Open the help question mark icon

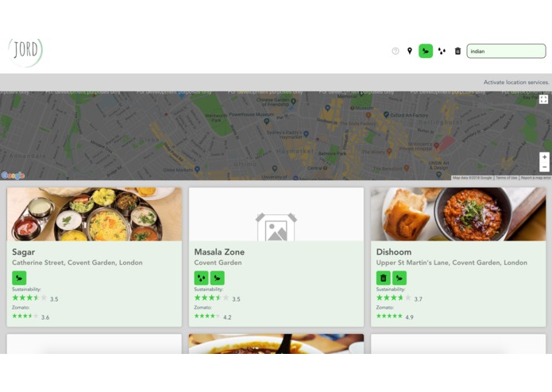pos(396,51)
